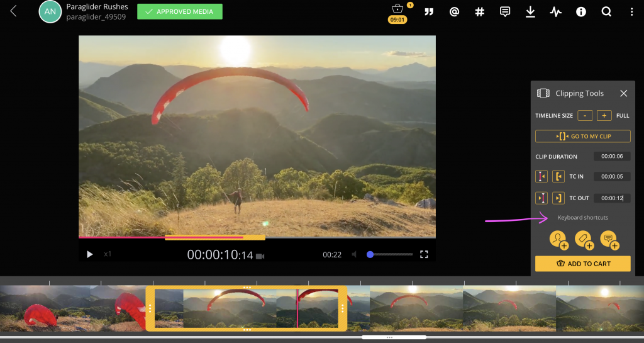The image size is (644, 343).
Task: Click the 00:00:10:14 current timecode
Action: tap(220, 255)
